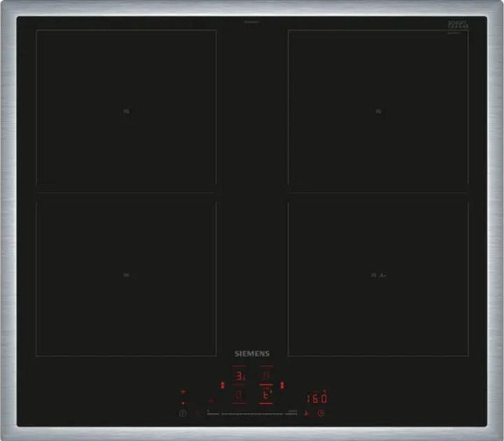Tap the dim red symbol right of power
Image resolution: width=504 pixels, height=441 pixels.
click(198, 413)
